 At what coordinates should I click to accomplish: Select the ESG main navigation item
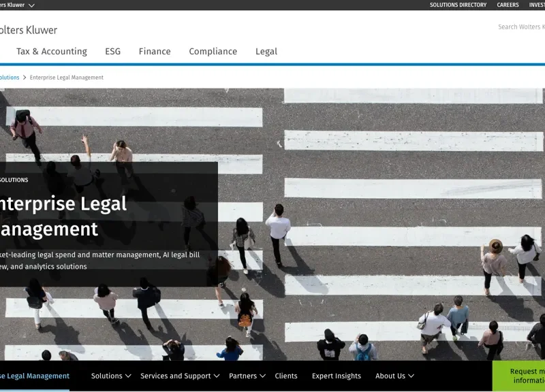(112, 52)
